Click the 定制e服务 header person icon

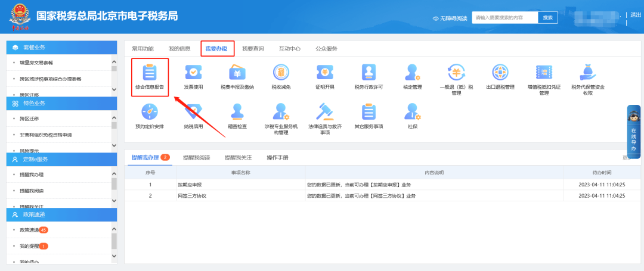click(x=16, y=159)
